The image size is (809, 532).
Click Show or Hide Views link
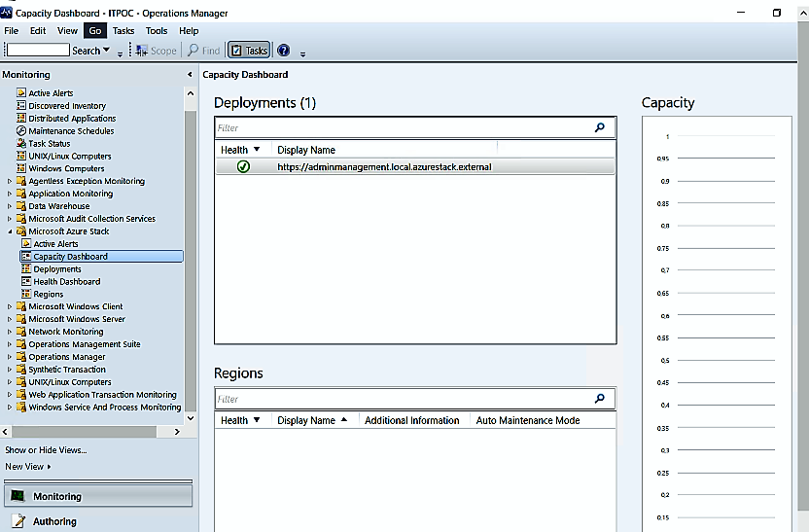(46, 450)
